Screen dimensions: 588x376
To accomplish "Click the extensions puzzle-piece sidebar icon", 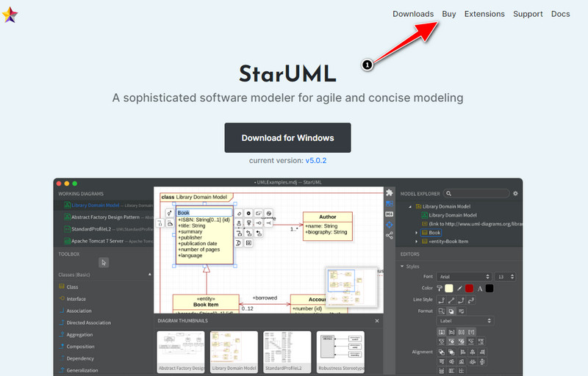I will click(x=390, y=192).
